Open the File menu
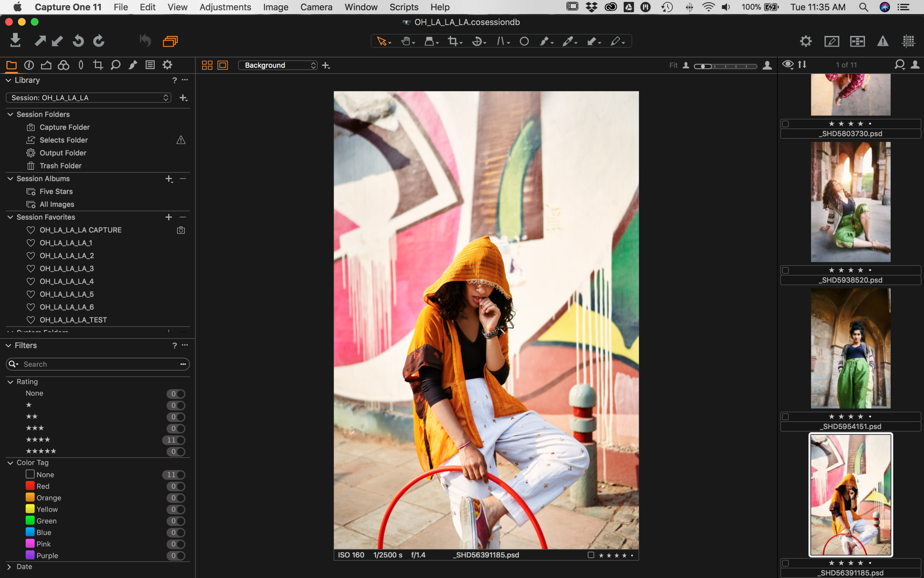924x578 pixels. [121, 7]
